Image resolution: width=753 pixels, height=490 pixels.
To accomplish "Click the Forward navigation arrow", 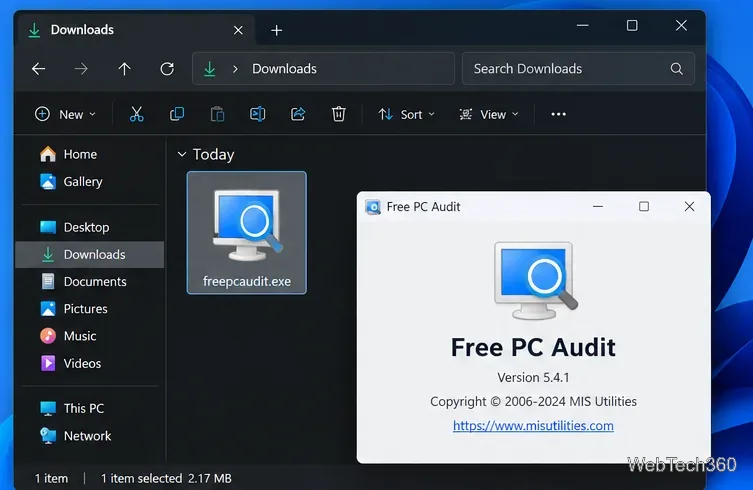I will tap(81, 69).
